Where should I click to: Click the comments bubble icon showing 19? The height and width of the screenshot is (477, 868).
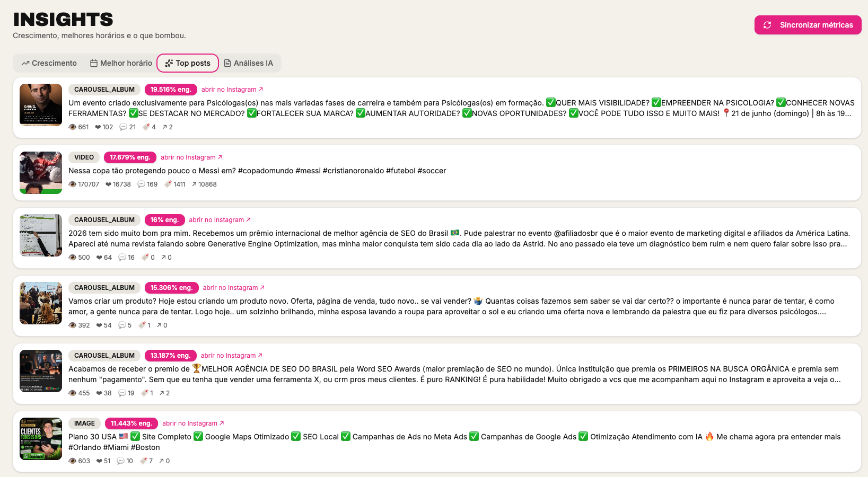[x=122, y=393]
